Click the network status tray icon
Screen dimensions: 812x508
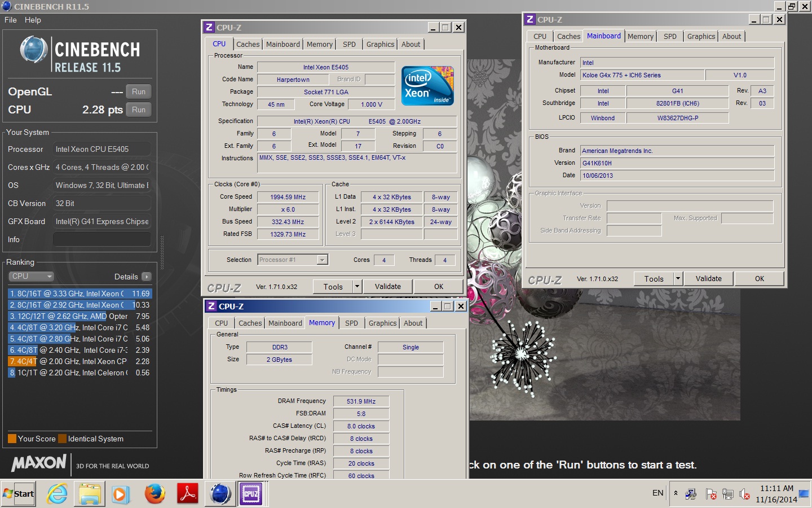pyautogui.click(x=728, y=494)
